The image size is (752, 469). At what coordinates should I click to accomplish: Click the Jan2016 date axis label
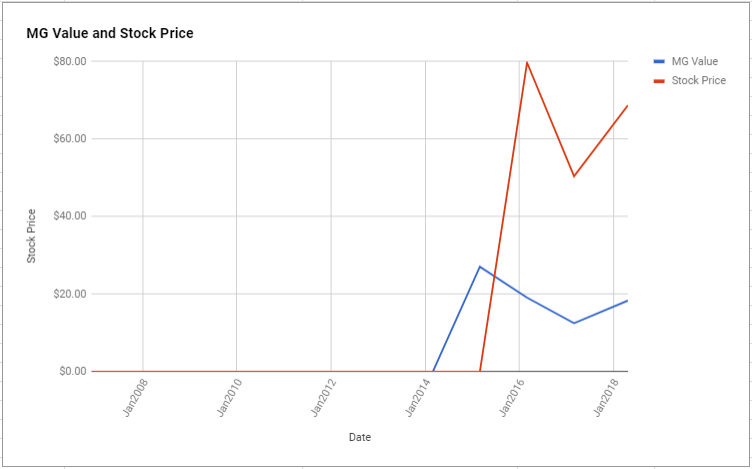pos(512,398)
